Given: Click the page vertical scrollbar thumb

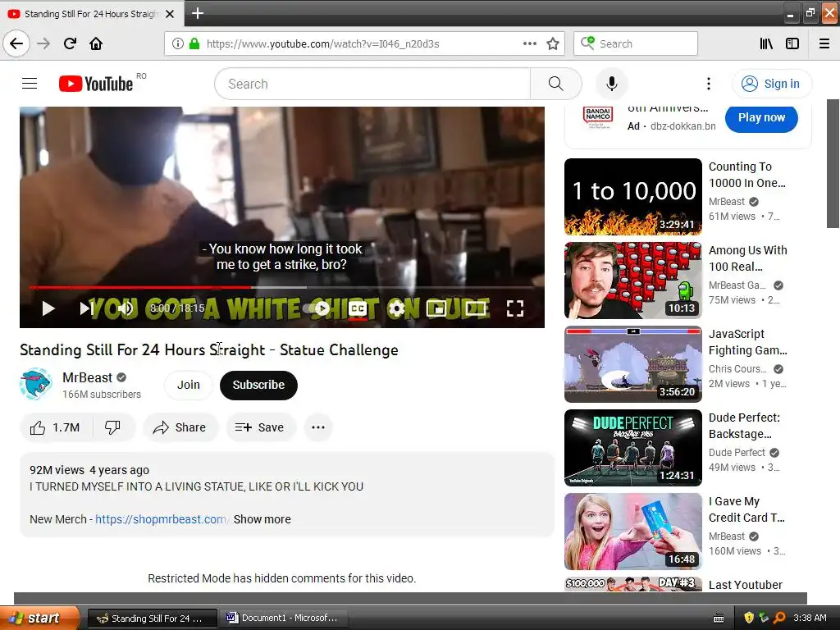Looking at the screenshot, I should (833, 163).
